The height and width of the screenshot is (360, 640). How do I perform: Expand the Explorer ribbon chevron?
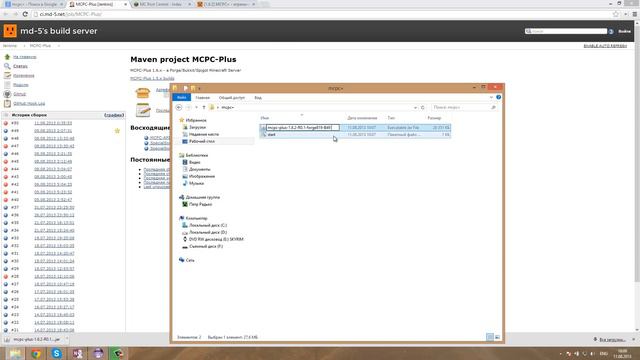491,97
